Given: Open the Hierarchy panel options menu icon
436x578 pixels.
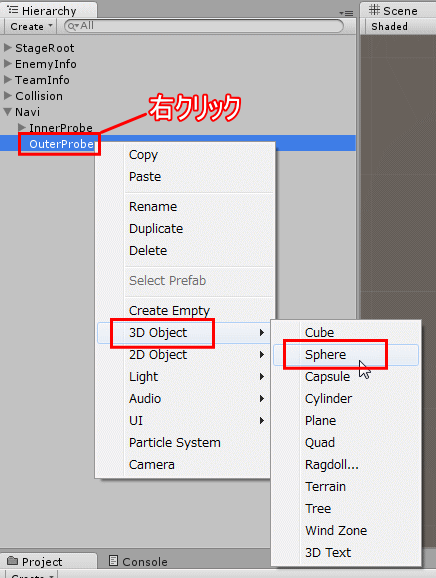Looking at the screenshot, I should [346, 13].
